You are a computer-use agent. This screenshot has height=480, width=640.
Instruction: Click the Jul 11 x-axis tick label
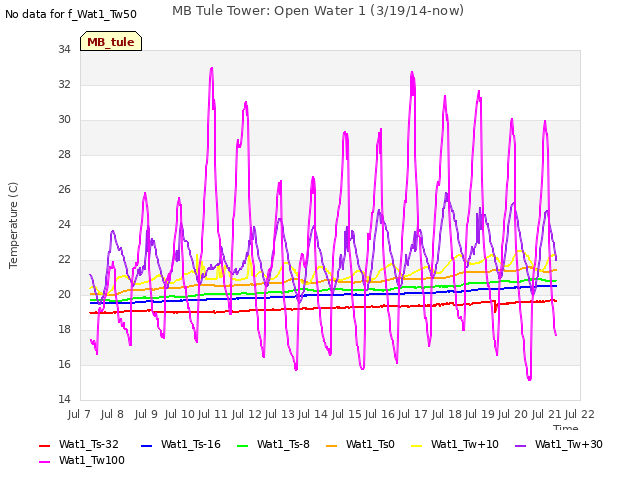pos(213,414)
